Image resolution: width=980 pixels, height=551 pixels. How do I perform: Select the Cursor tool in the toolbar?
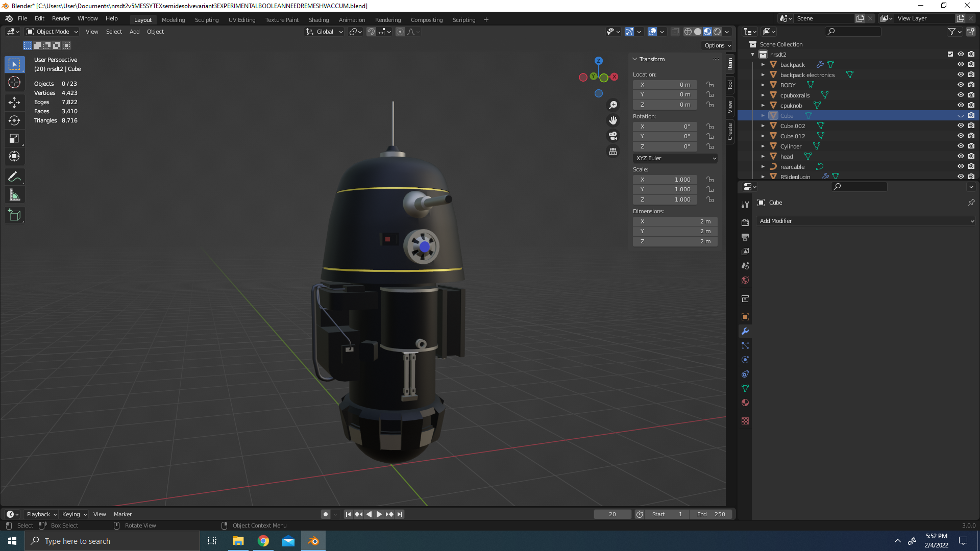14,82
